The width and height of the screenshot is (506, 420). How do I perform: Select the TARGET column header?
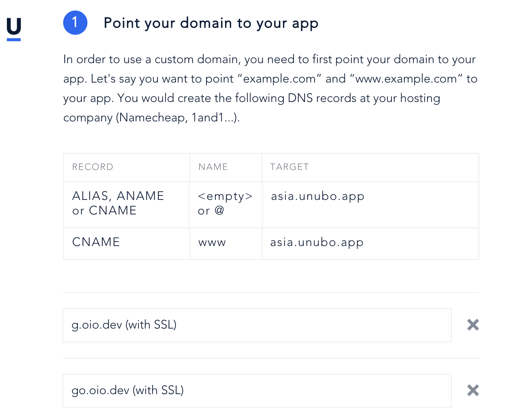point(289,167)
